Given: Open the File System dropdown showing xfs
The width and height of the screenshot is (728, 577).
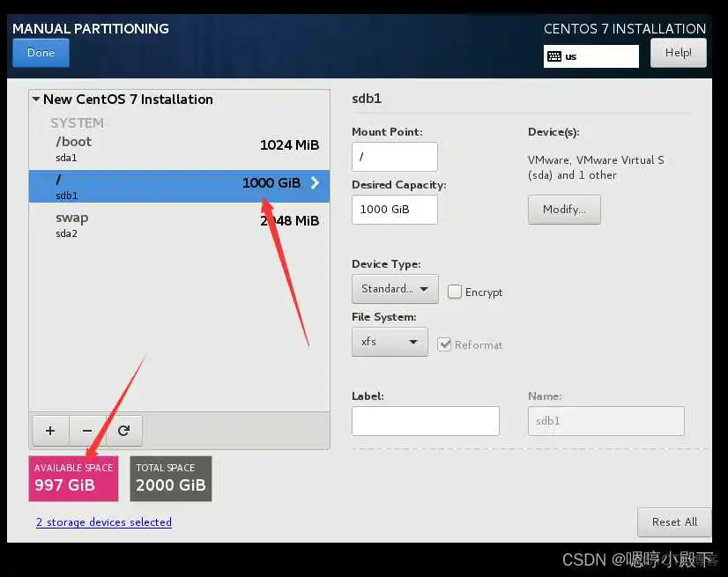Looking at the screenshot, I should pos(390,342).
